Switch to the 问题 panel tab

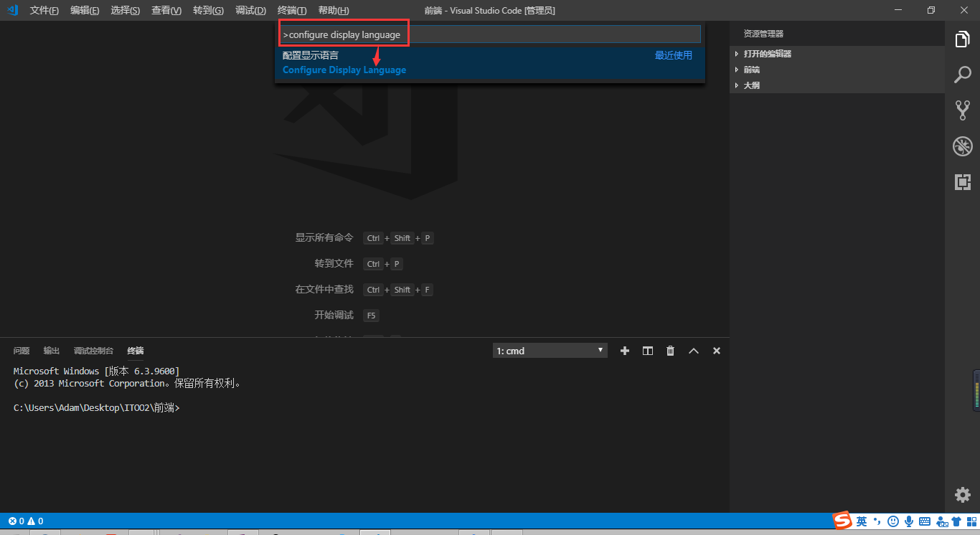pyautogui.click(x=22, y=351)
